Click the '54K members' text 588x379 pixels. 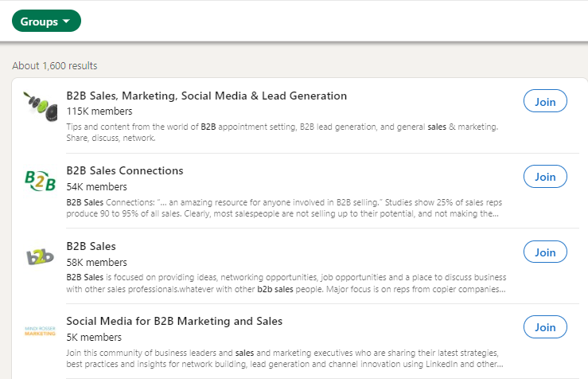(x=97, y=187)
